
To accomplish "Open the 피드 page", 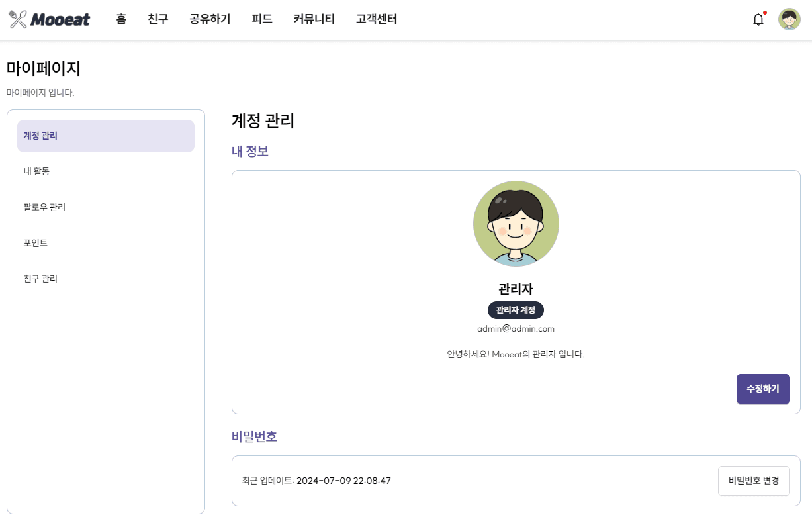I will [261, 19].
